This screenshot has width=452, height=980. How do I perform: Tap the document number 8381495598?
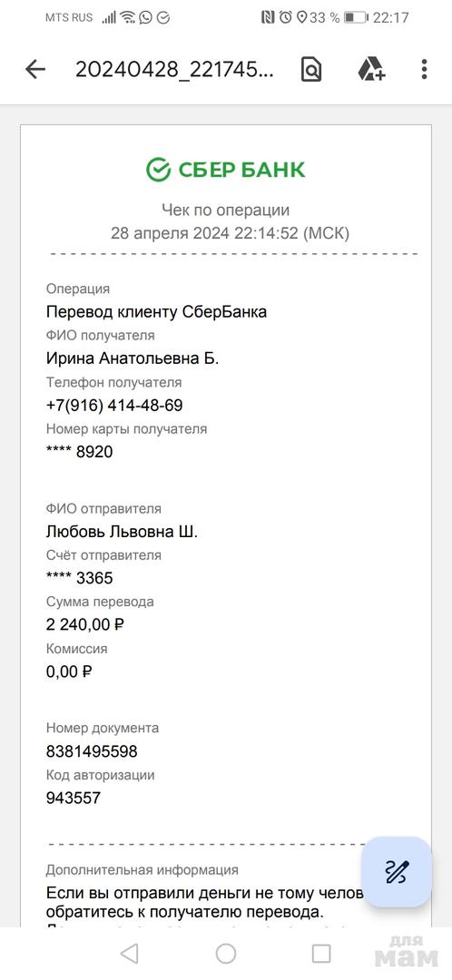click(x=92, y=751)
